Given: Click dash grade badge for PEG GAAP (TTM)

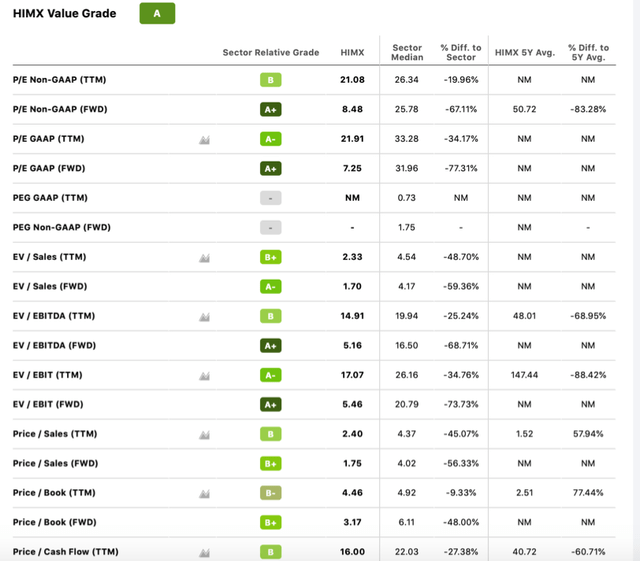Looking at the screenshot, I should tap(271, 198).
